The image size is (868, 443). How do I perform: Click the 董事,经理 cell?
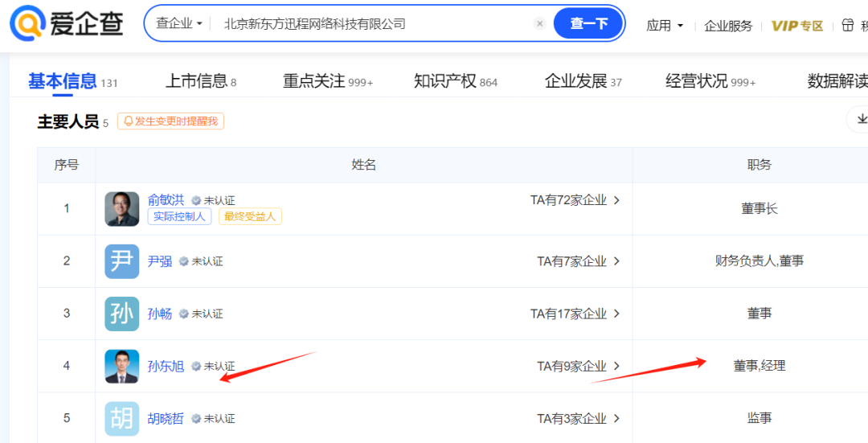click(x=759, y=366)
